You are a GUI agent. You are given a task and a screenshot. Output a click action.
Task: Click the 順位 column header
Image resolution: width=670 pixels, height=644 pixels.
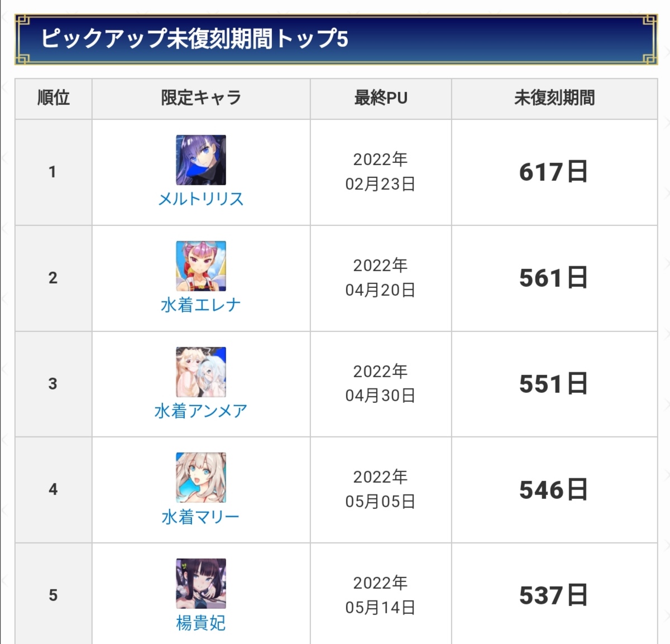[x=54, y=98]
